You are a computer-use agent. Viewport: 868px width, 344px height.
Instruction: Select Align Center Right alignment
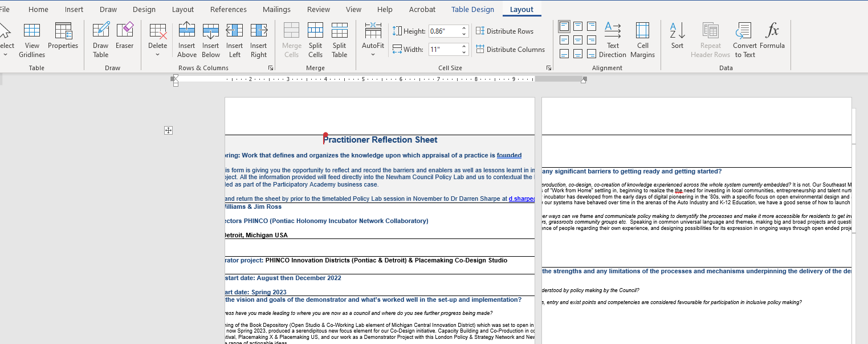(x=592, y=40)
